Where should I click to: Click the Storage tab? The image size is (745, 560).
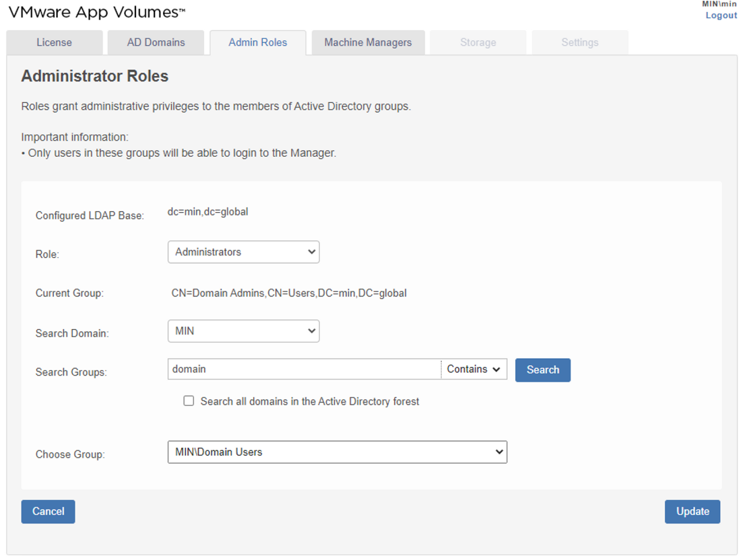[478, 42]
